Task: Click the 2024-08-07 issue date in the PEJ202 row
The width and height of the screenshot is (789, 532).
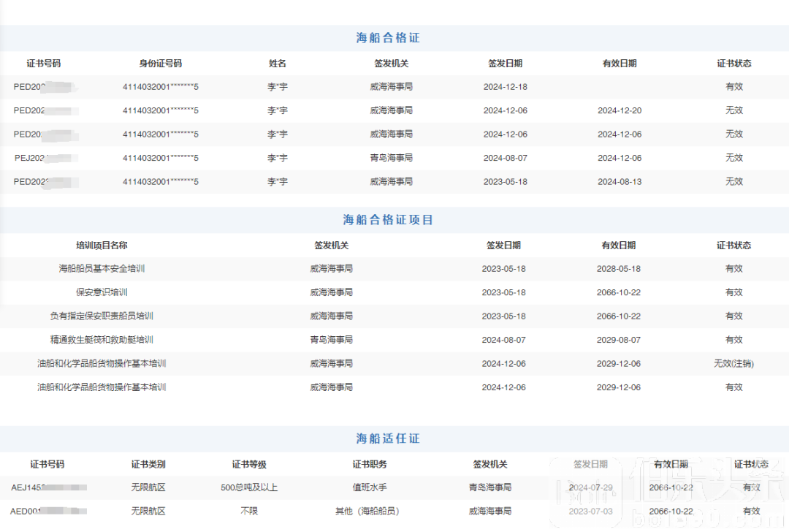Action: pyautogui.click(x=506, y=158)
